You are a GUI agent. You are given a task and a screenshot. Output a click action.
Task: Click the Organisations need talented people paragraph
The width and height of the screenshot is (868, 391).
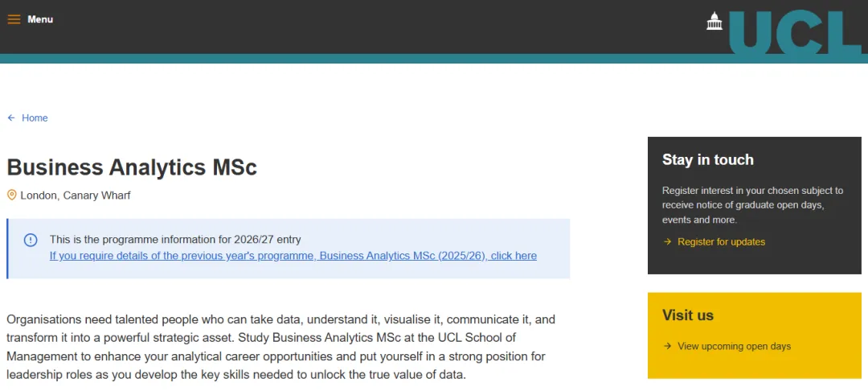pos(280,347)
